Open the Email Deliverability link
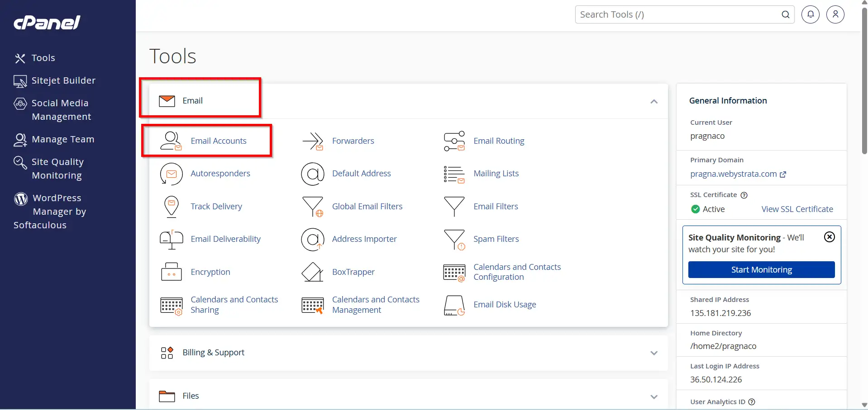The width and height of the screenshot is (868, 410). (x=225, y=239)
